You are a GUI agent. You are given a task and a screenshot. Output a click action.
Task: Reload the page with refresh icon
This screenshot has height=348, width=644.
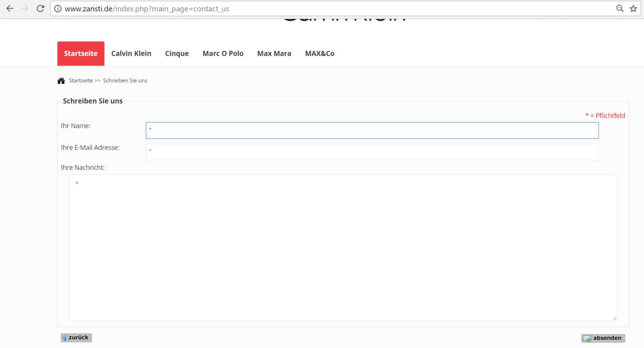pyautogui.click(x=40, y=9)
